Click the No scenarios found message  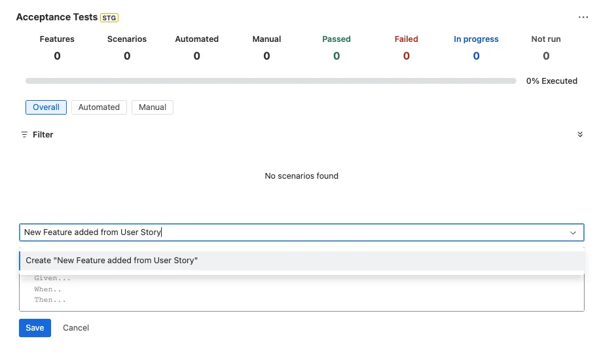coord(301,176)
